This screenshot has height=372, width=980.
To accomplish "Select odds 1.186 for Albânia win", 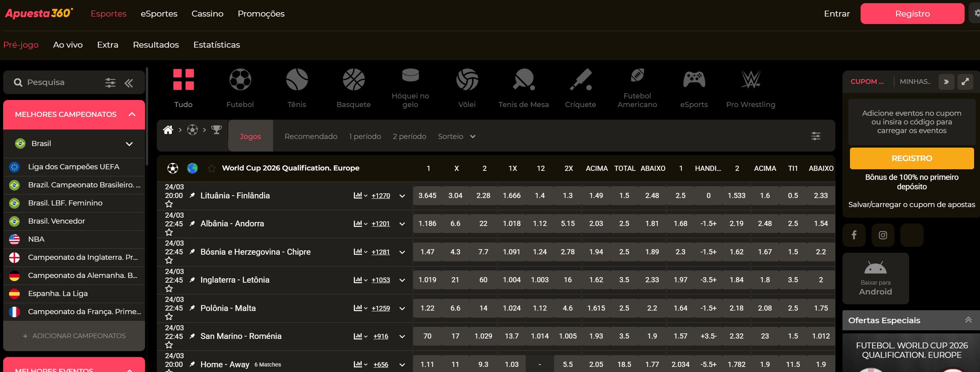I will tap(427, 224).
